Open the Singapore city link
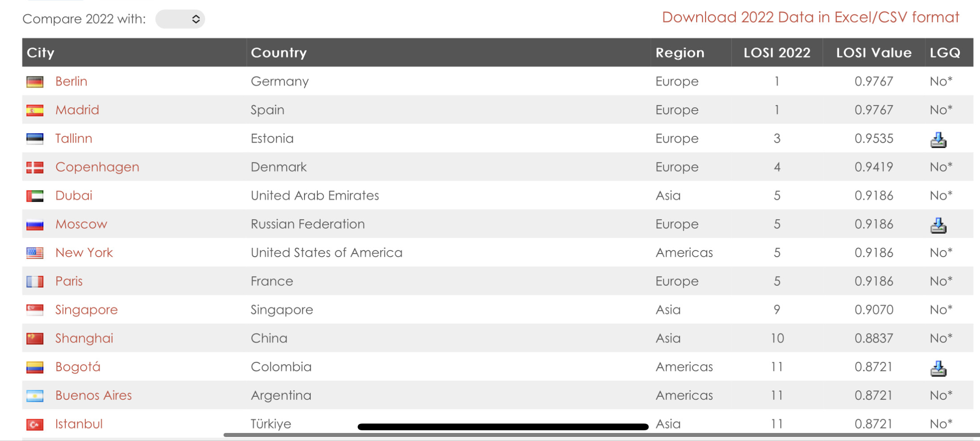980x441 pixels. [x=86, y=310]
